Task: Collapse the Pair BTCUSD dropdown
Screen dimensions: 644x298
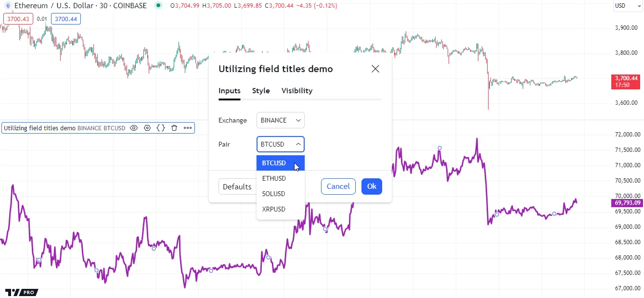Action: (x=281, y=144)
